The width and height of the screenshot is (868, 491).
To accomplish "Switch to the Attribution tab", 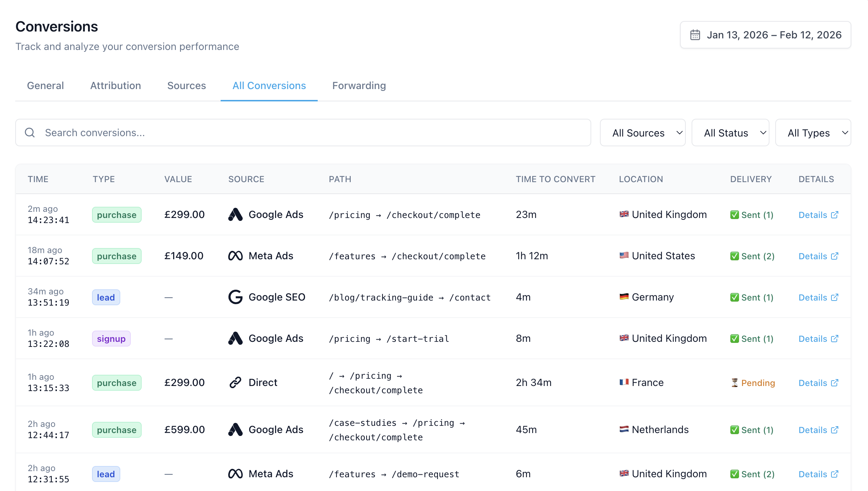I will 116,85.
